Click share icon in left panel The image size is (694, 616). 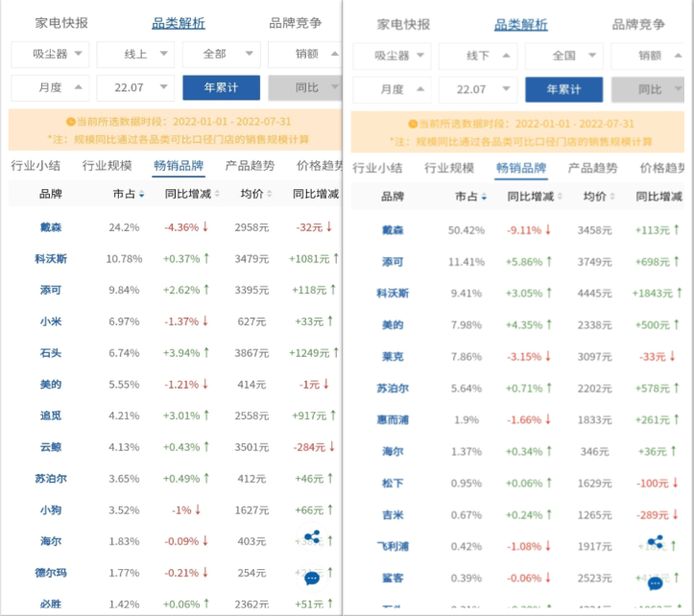(313, 537)
